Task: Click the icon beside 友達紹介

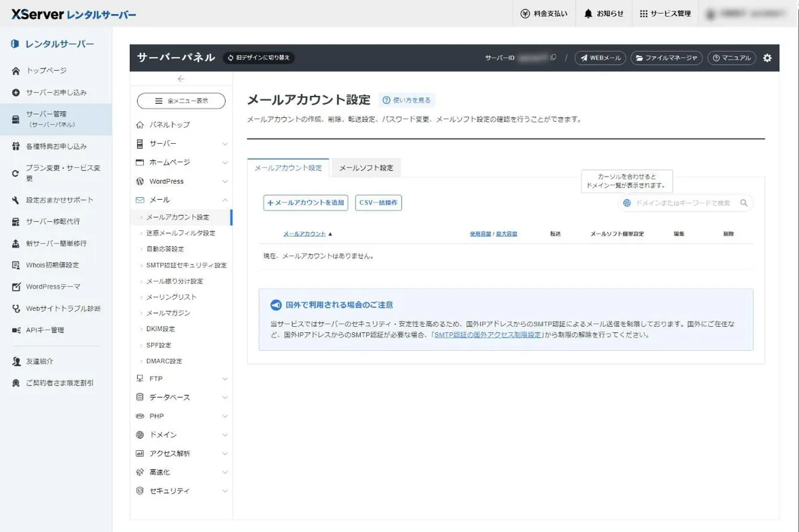Action: (x=16, y=362)
